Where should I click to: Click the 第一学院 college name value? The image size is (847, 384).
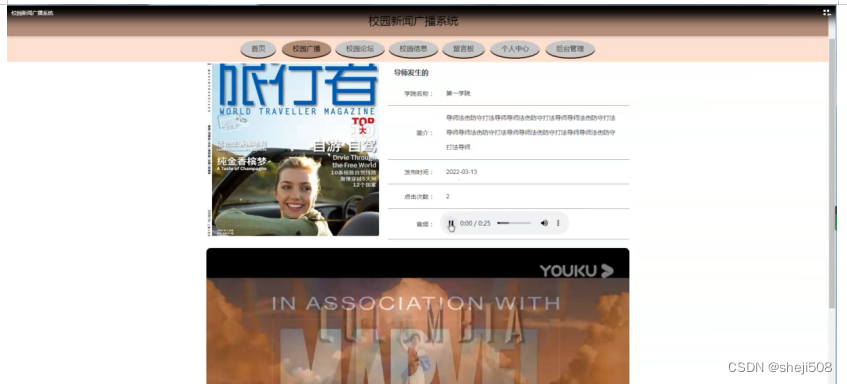tap(458, 93)
